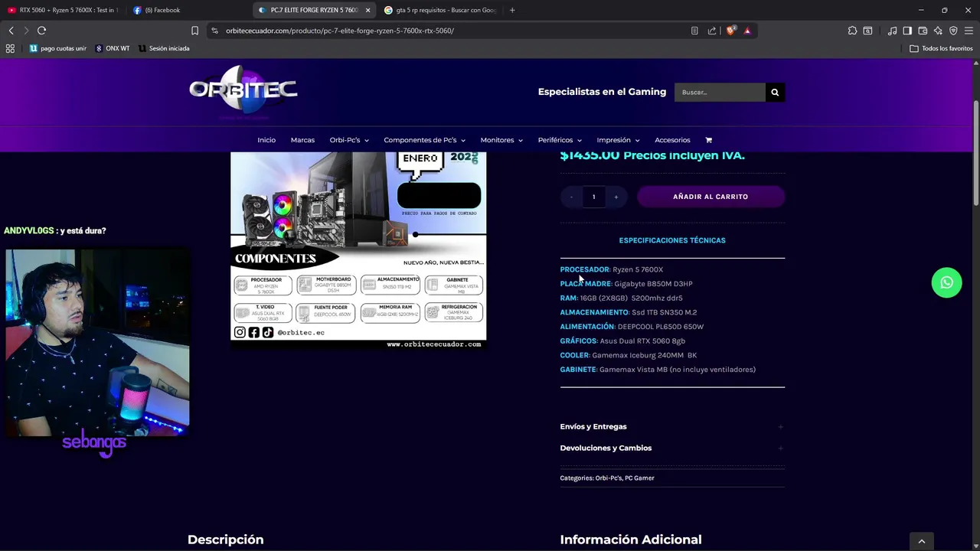Viewport: 980px width, 551px height.
Task: Expand the Envíos y Entregas section
Action: 672,426
